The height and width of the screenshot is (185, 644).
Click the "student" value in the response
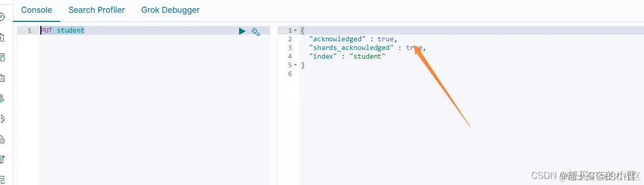point(367,57)
